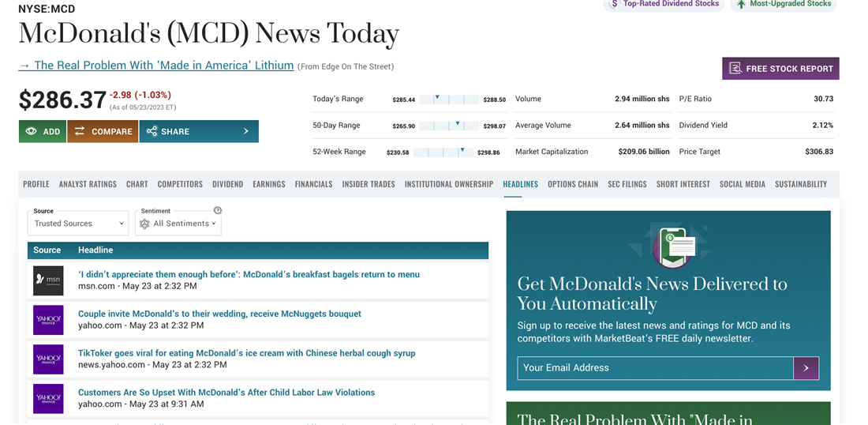Submit email with the purple arrow button

click(x=806, y=368)
